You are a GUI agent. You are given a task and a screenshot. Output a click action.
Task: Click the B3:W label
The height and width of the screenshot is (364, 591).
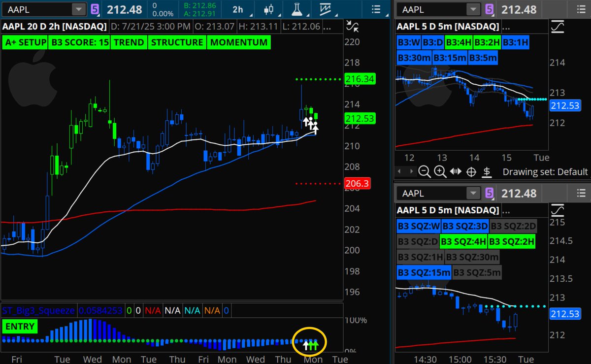click(x=408, y=42)
